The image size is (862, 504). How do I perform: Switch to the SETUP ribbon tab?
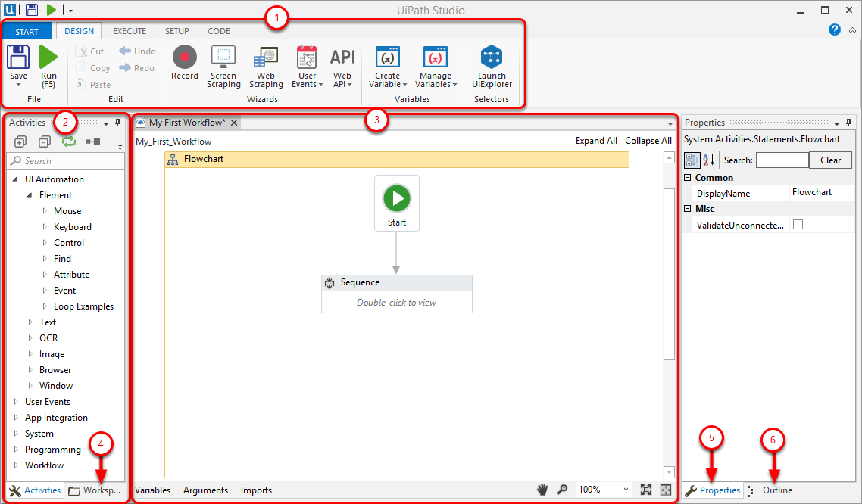click(177, 31)
